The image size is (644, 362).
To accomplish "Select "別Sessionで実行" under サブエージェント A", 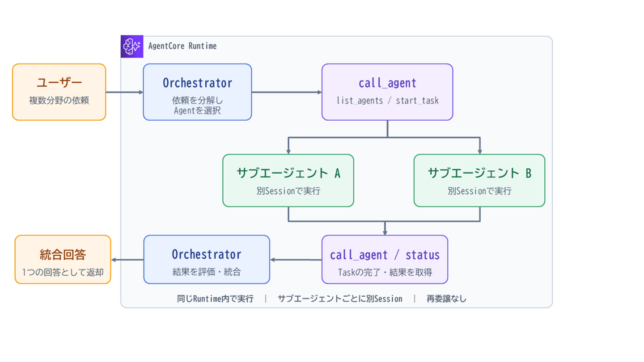I will tap(288, 191).
